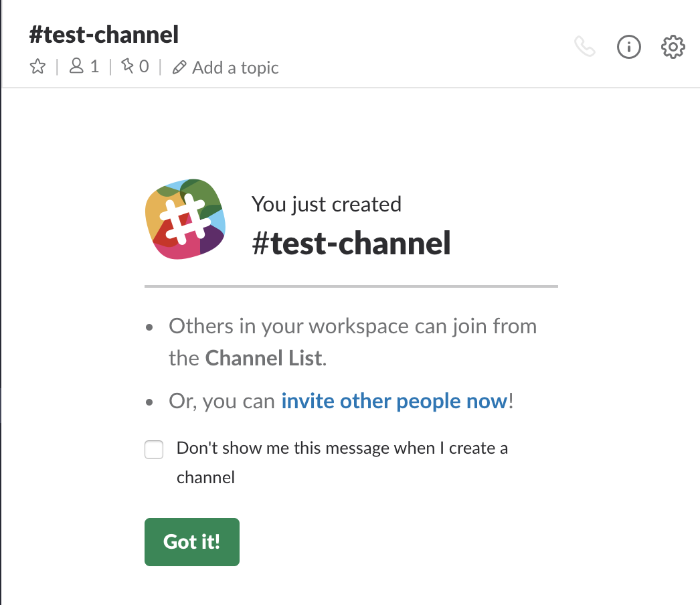Click the member count number in the header

point(94,66)
